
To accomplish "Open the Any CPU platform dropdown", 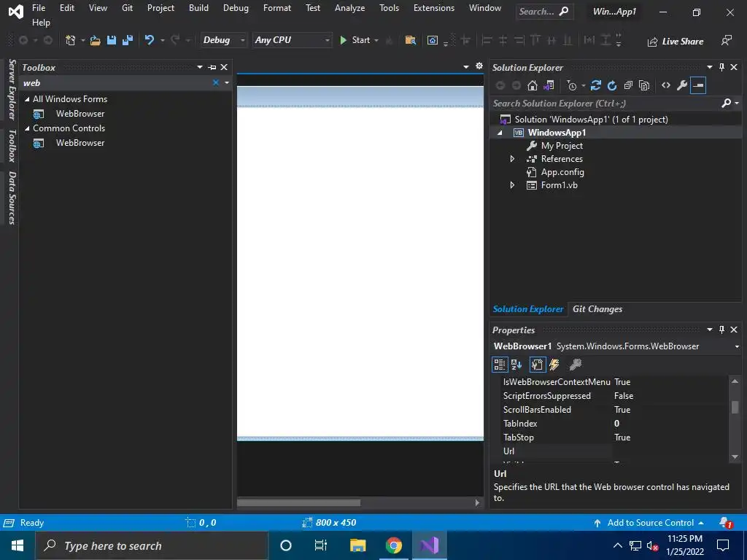I will click(292, 41).
